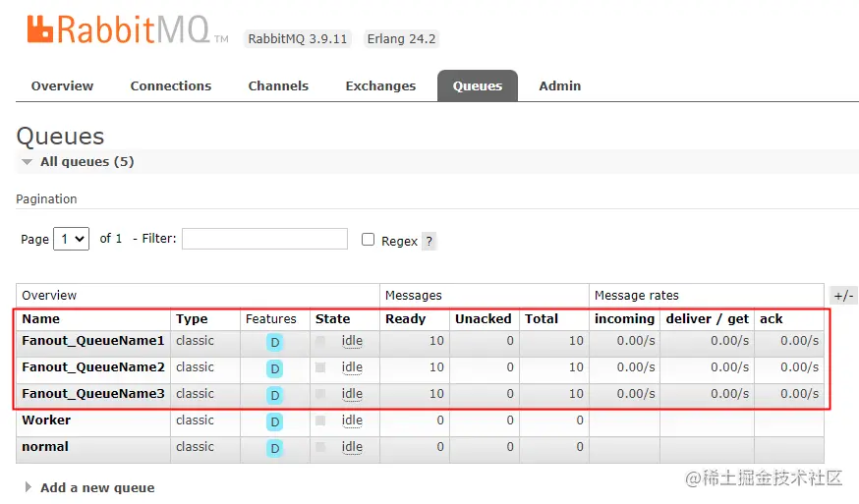Open the Fanout_QueueName2 queue link
Screen dimensions: 859x504
93,367
